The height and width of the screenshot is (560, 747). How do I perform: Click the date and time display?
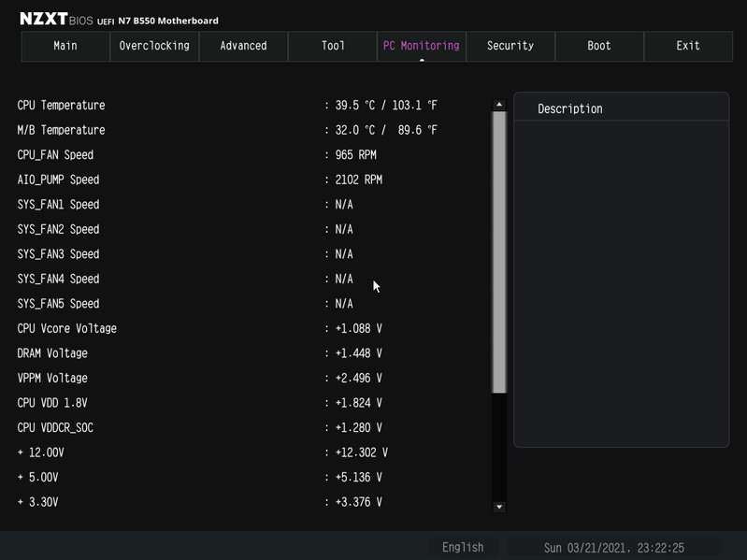coord(614,548)
